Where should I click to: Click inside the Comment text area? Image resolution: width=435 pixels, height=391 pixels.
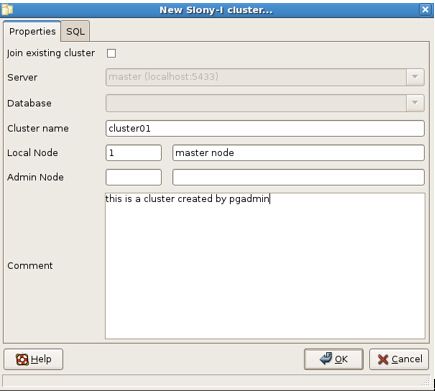coord(265,266)
